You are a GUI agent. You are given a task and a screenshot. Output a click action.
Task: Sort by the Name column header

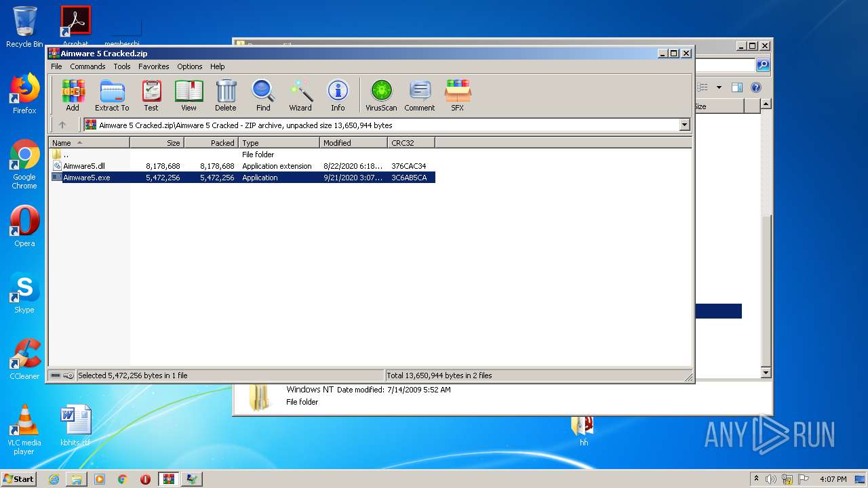pos(90,143)
